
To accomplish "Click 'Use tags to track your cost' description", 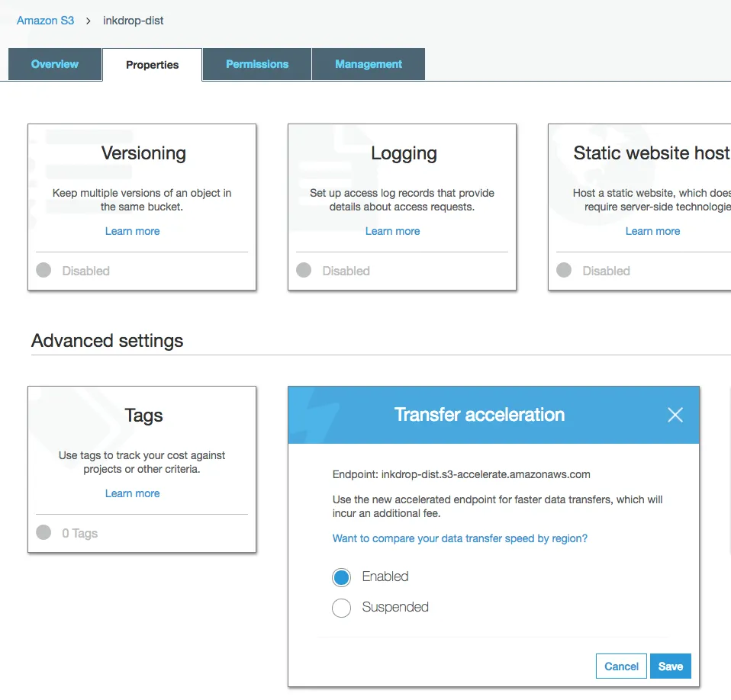I will [142, 462].
